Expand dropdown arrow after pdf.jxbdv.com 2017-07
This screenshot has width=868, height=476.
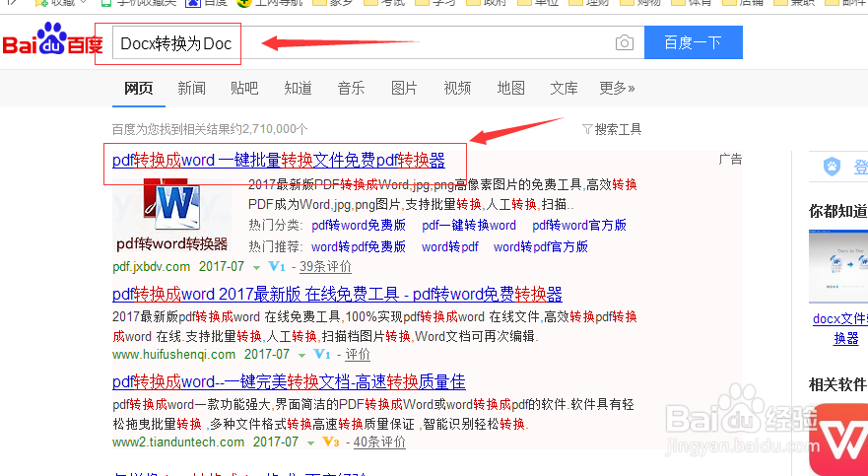256,268
